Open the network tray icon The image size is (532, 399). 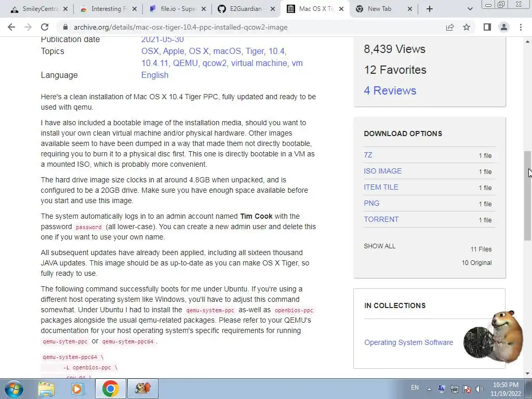point(454,389)
